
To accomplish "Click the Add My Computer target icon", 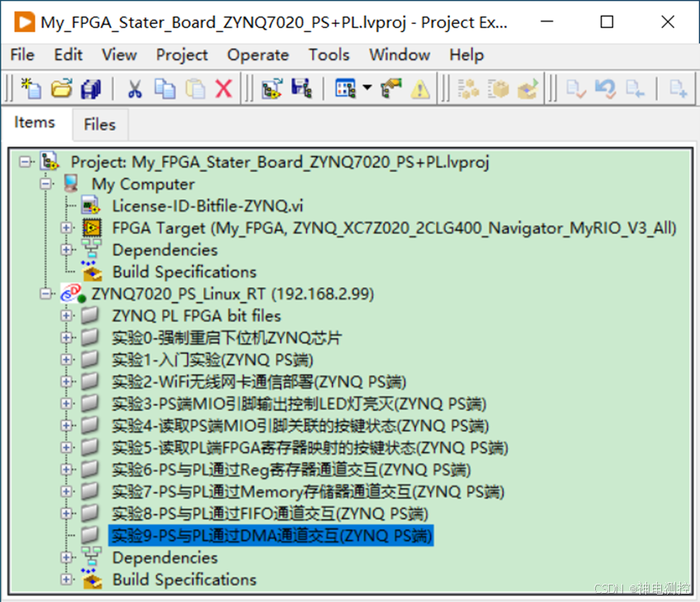I will coord(272,88).
